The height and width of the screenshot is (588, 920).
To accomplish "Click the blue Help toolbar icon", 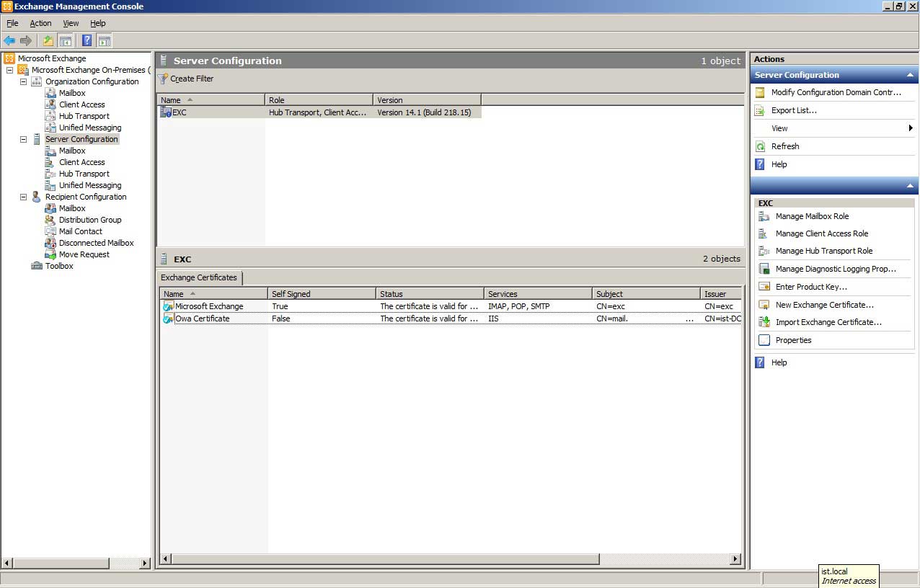I will [x=87, y=41].
